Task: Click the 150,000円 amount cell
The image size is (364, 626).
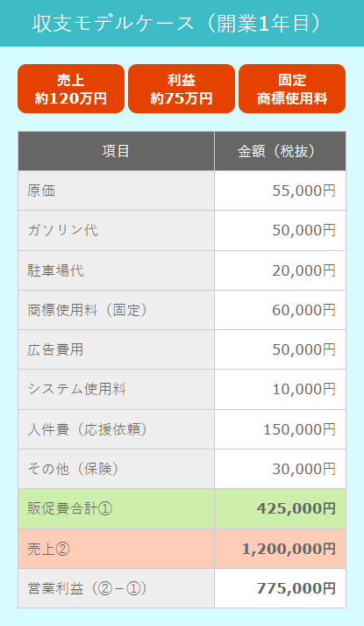Action: [x=281, y=429]
